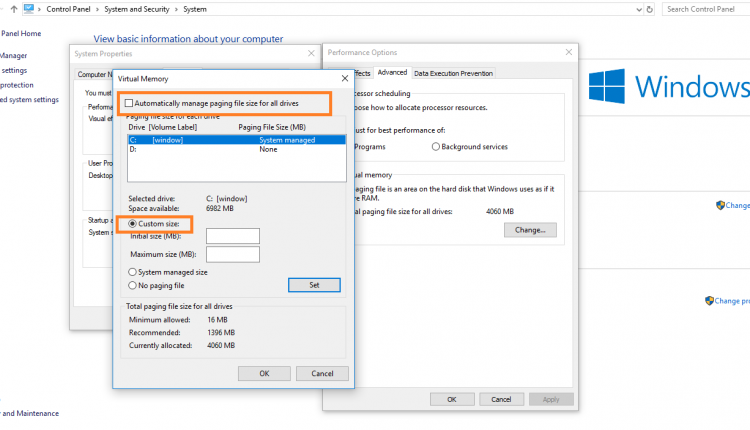
Task: Click the Refresh icon beside the address bar
Action: [x=650, y=9]
